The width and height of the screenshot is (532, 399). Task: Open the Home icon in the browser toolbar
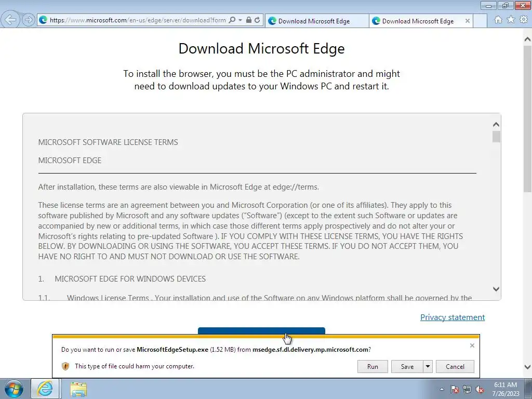498,20
